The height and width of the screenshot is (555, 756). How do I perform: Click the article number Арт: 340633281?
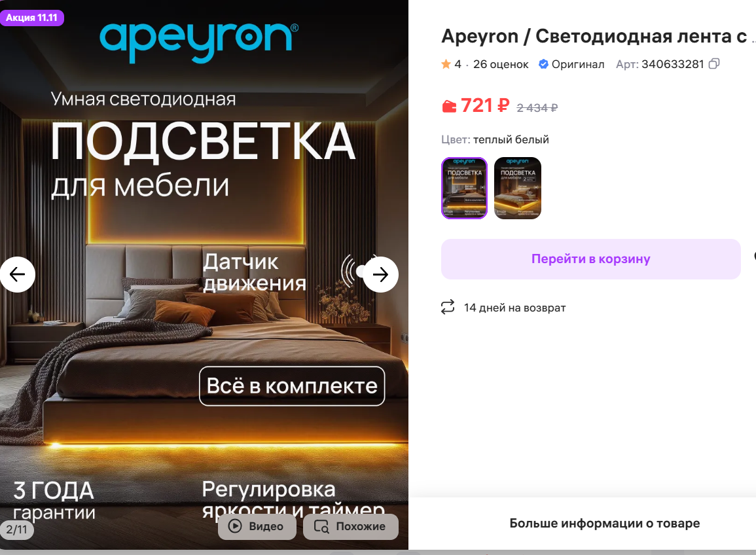(x=660, y=64)
